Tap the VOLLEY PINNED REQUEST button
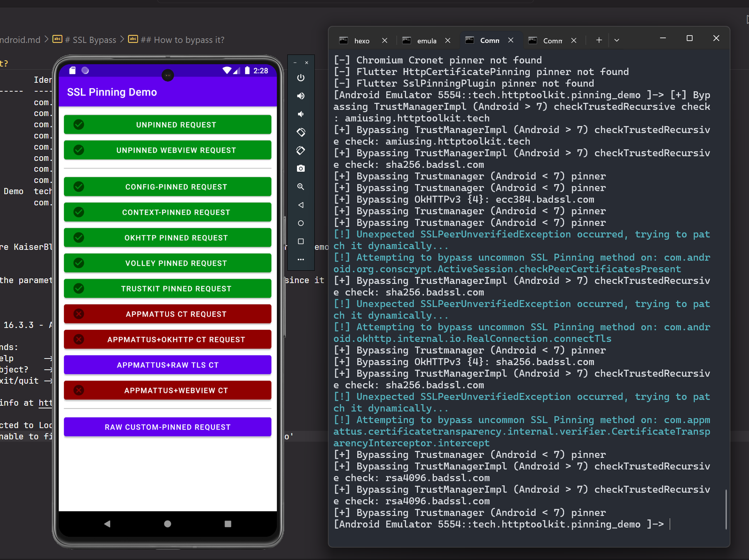Image resolution: width=749 pixels, height=560 pixels. tap(167, 263)
